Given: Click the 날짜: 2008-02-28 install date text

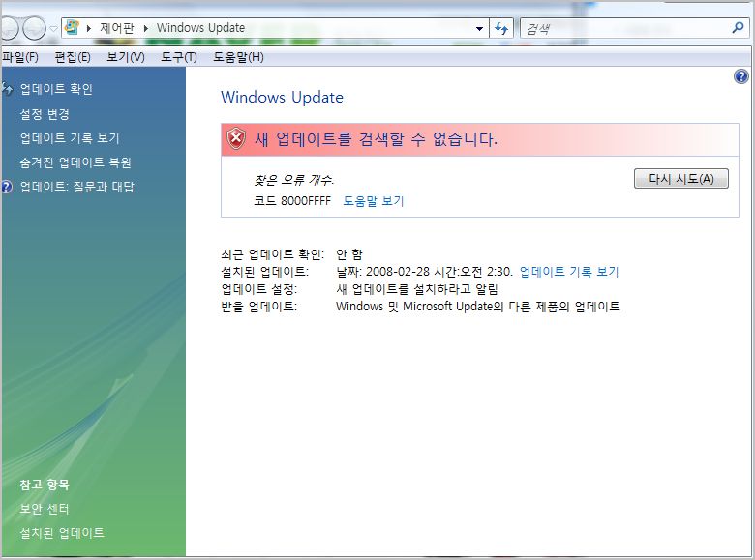Looking at the screenshot, I should pyautogui.click(x=424, y=272).
